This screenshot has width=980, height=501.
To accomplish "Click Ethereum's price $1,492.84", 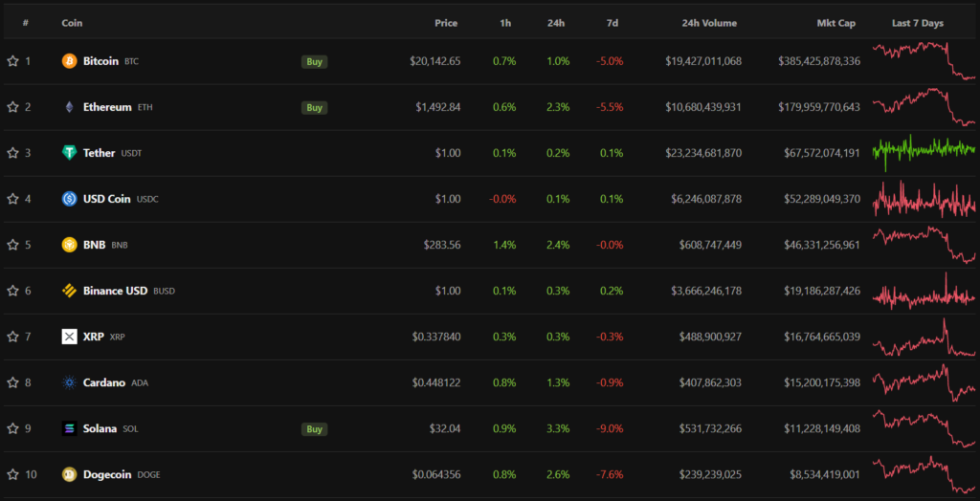I will pyautogui.click(x=438, y=107).
